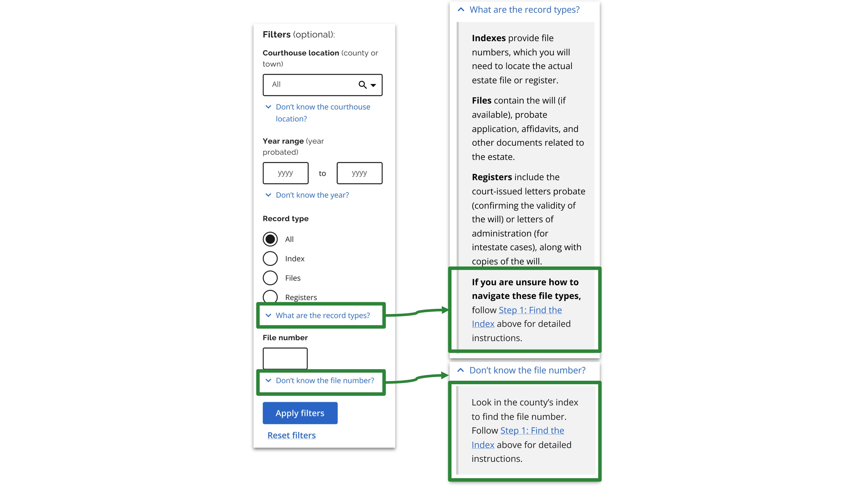Click the chevron beside "Don't know the courthouse location?"

269,107
